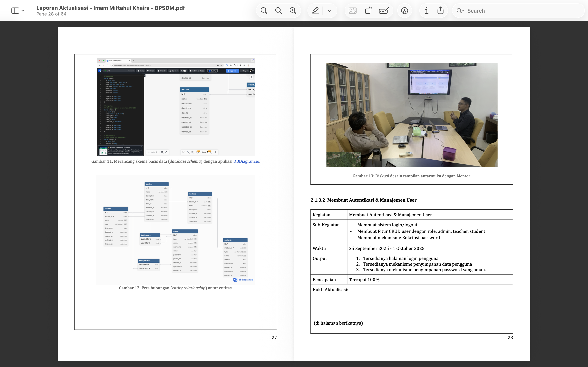This screenshot has height=367, width=588.
Task: Click the redact tool icon
Action: pyautogui.click(x=353, y=11)
